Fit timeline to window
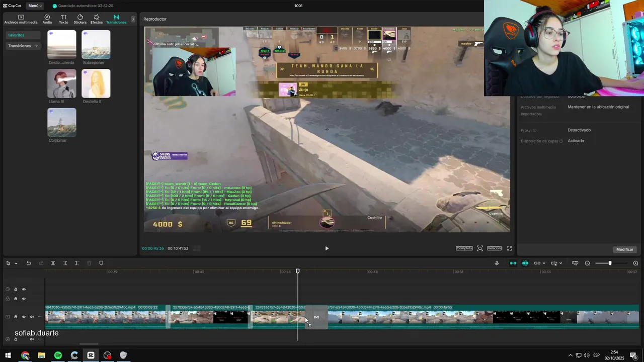Screen dimensions: 644x362 pos(575,263)
